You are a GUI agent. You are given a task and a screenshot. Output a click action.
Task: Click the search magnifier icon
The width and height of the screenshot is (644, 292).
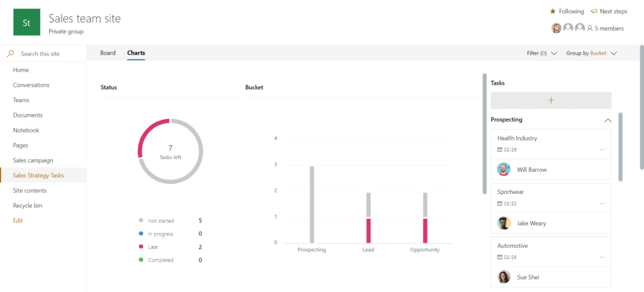coord(10,54)
